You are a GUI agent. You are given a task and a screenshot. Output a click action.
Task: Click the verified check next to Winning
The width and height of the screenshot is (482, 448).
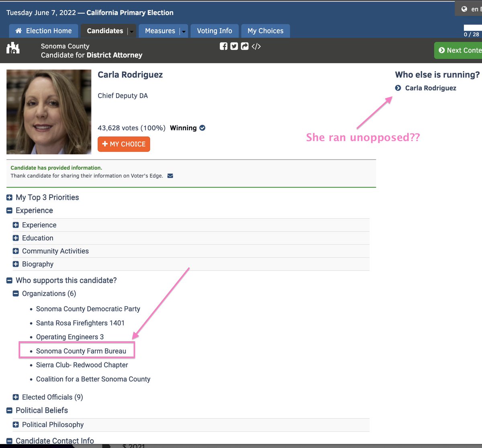[202, 128]
